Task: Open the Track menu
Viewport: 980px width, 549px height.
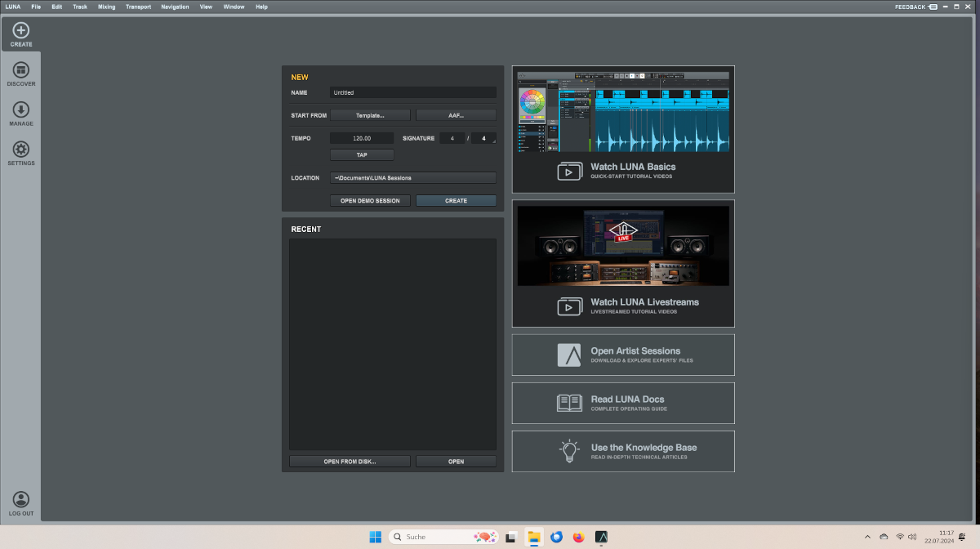Action: (x=80, y=7)
